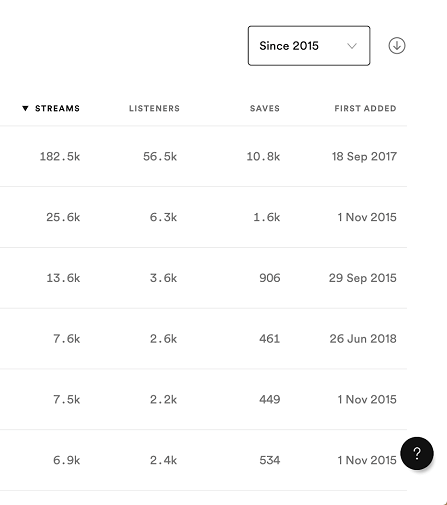447x505 pixels.
Task: Click the 26 Jun 2018 date cell
Action: 363,339
